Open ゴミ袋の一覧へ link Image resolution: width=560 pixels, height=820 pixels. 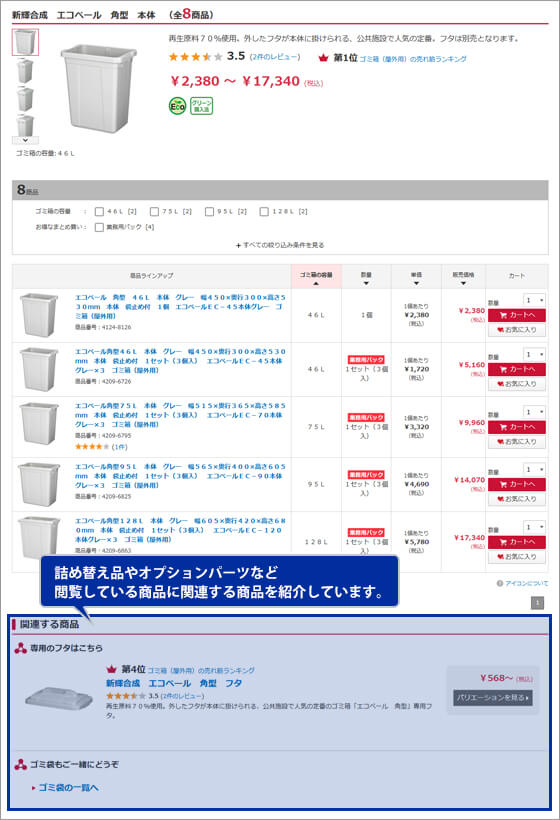[x=68, y=788]
